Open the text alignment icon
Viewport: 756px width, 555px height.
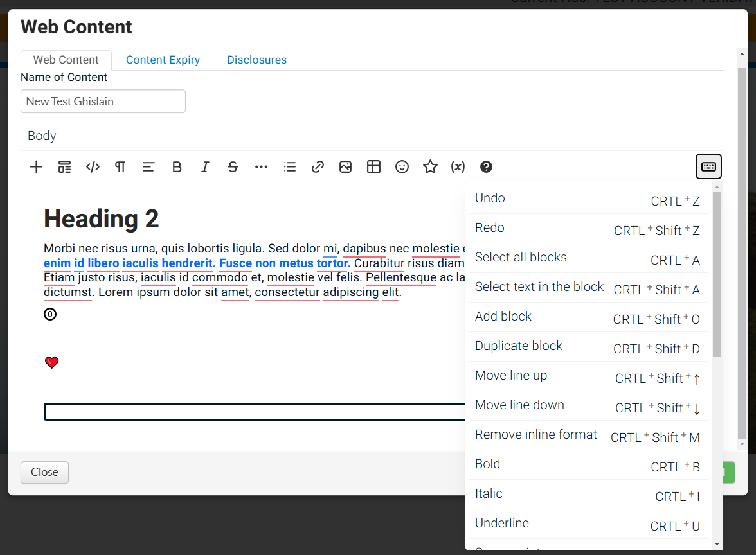point(148,167)
